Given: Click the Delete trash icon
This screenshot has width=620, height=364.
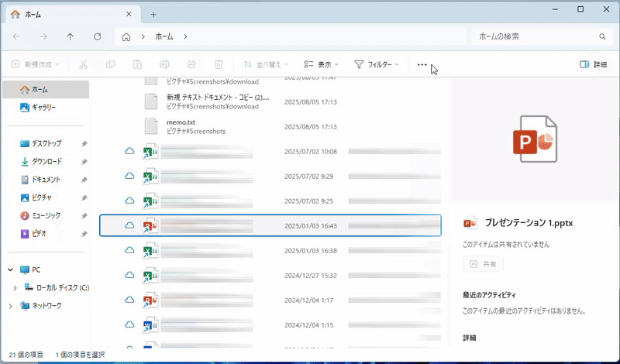Looking at the screenshot, I should pyautogui.click(x=219, y=64).
